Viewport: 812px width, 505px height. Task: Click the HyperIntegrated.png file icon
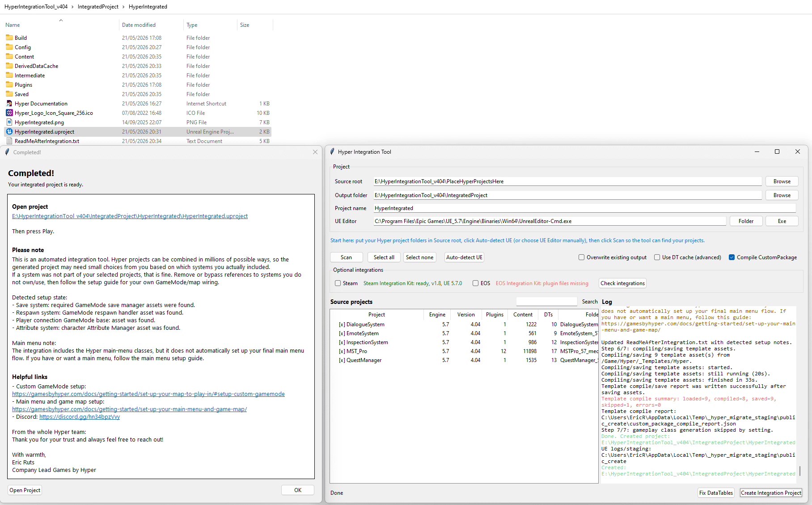point(9,122)
